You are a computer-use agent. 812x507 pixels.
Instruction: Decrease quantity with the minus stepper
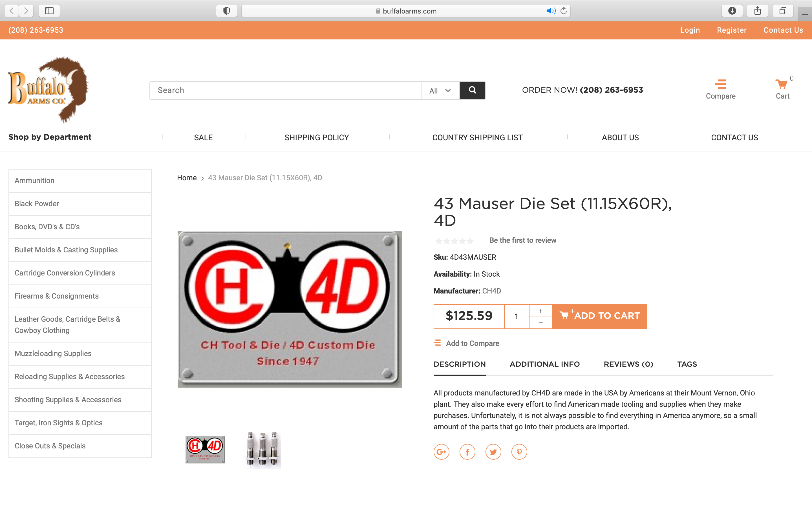[540, 323]
